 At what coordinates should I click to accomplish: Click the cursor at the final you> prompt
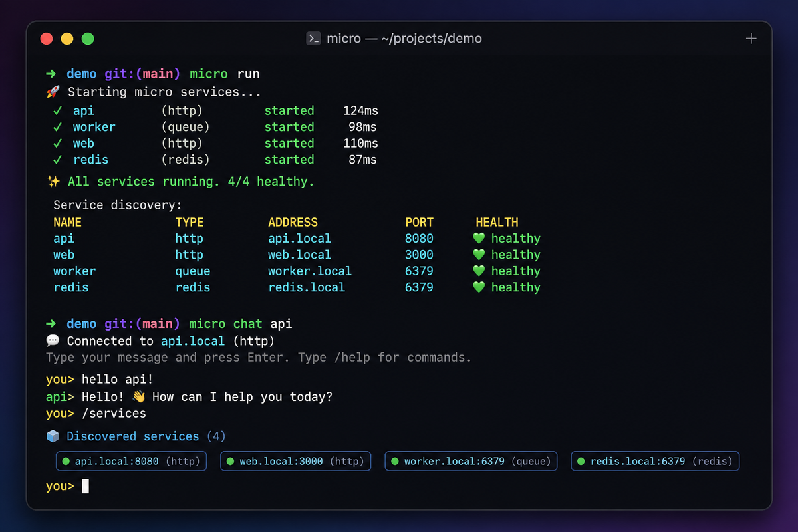[x=85, y=487]
